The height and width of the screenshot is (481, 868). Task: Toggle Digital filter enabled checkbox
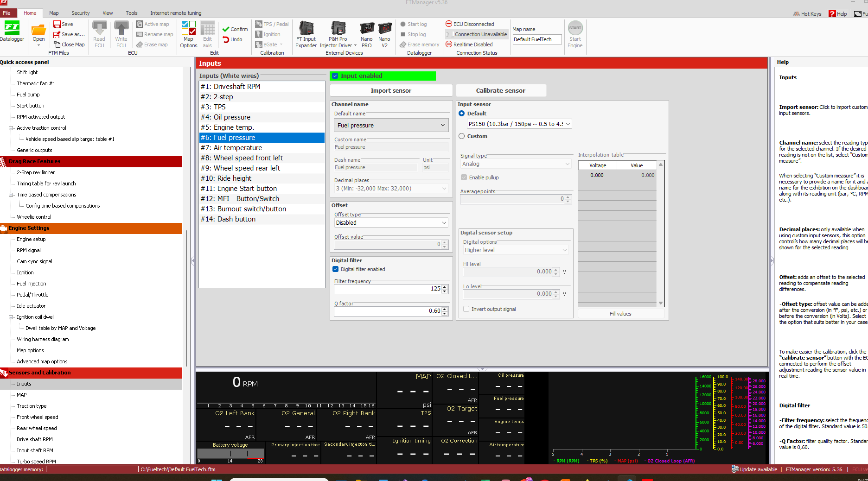336,269
